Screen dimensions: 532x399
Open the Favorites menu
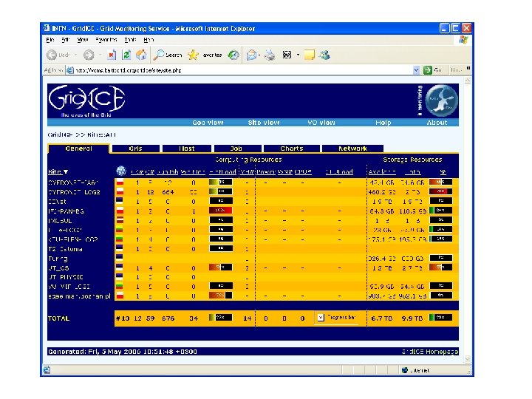(106, 40)
